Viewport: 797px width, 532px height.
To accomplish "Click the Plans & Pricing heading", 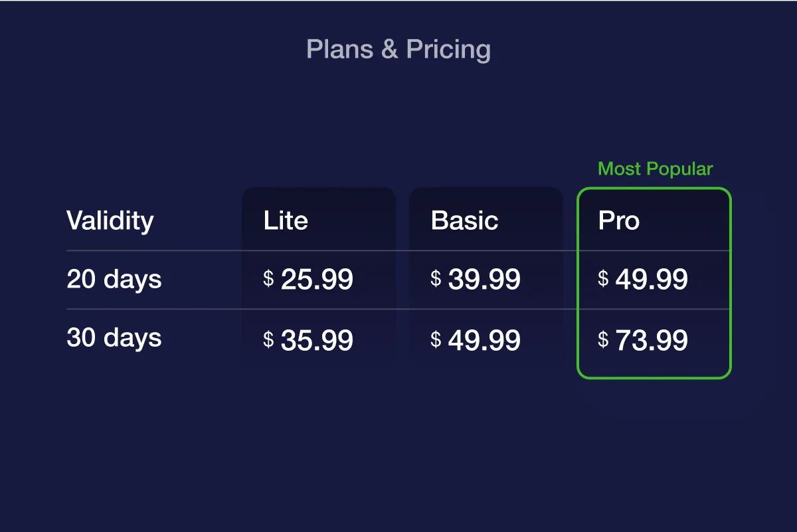I will click(398, 50).
